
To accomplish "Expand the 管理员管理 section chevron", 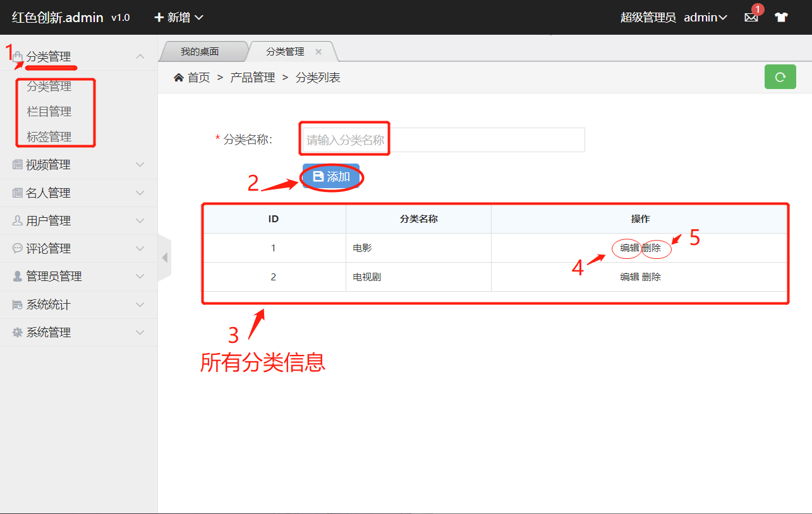I will click(x=140, y=277).
